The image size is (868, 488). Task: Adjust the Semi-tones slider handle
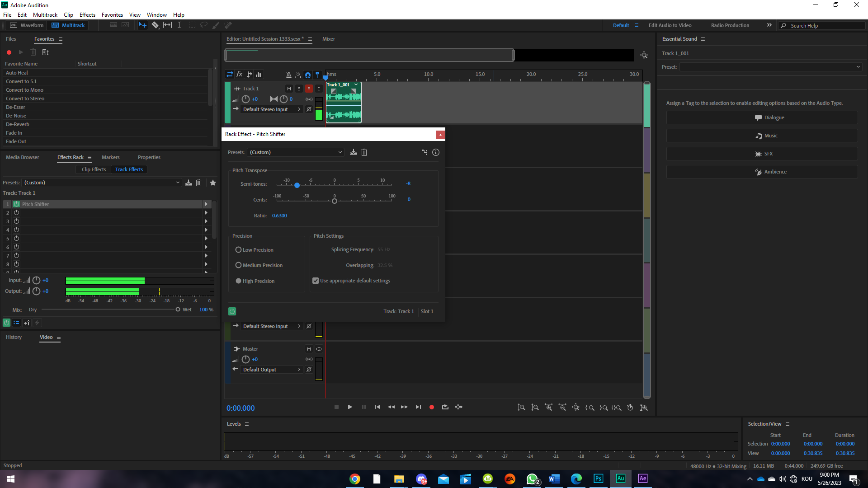point(297,185)
